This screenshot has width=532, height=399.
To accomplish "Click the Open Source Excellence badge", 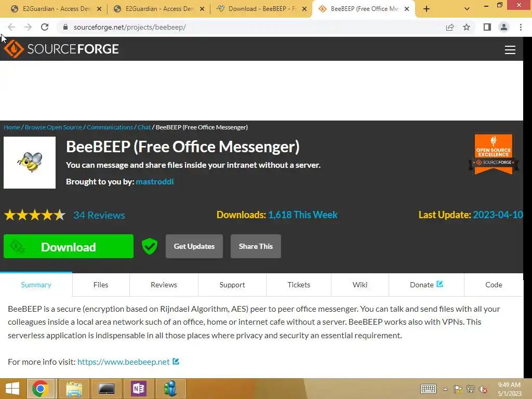I will (494, 154).
